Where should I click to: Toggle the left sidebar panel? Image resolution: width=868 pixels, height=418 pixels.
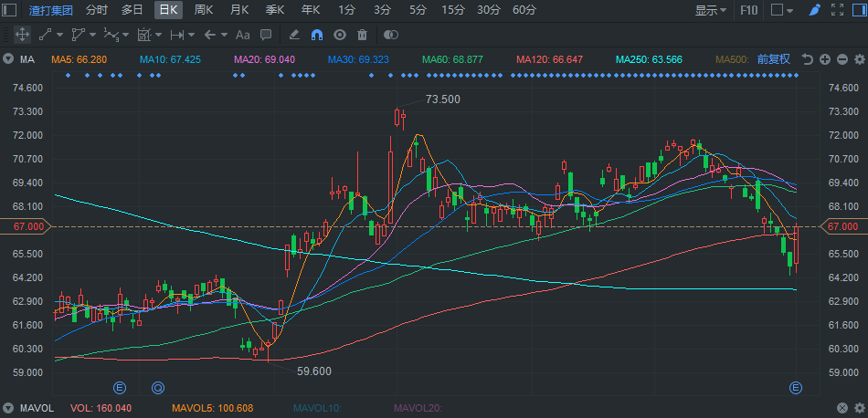(x=9, y=11)
